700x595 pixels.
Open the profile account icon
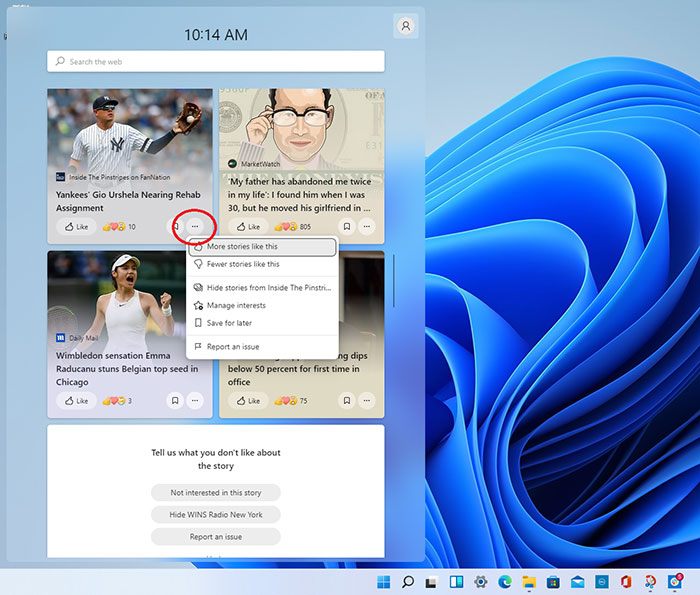405,27
